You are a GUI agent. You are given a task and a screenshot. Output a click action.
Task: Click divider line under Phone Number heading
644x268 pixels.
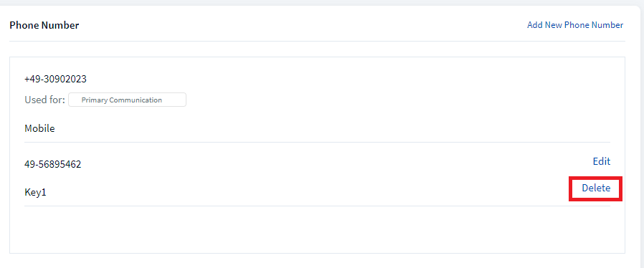[x=317, y=41]
